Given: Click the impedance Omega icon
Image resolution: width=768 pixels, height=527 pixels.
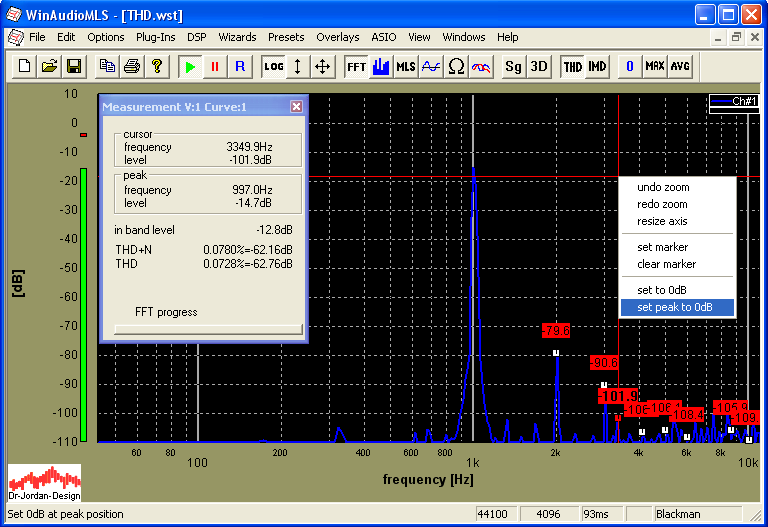Looking at the screenshot, I should (456, 67).
